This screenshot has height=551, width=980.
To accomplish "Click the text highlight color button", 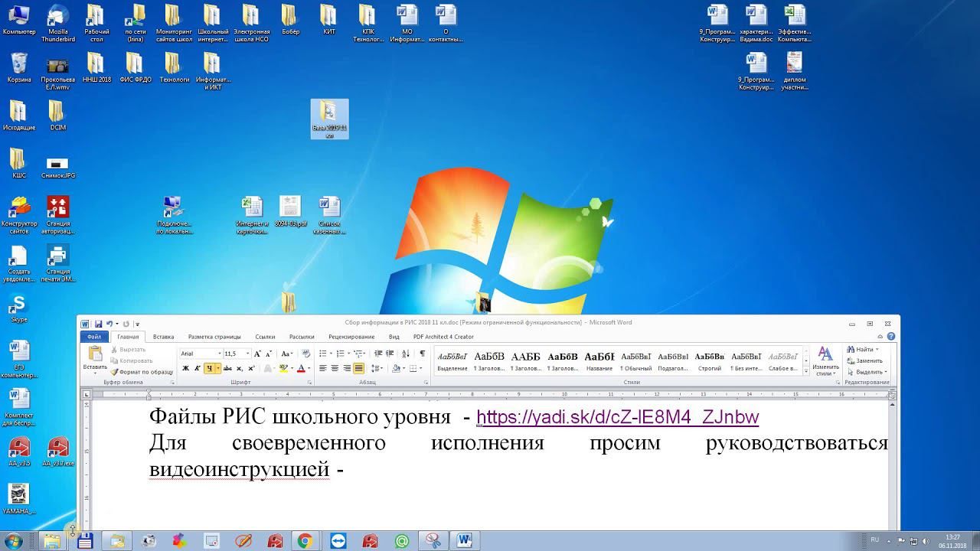I will click(283, 368).
